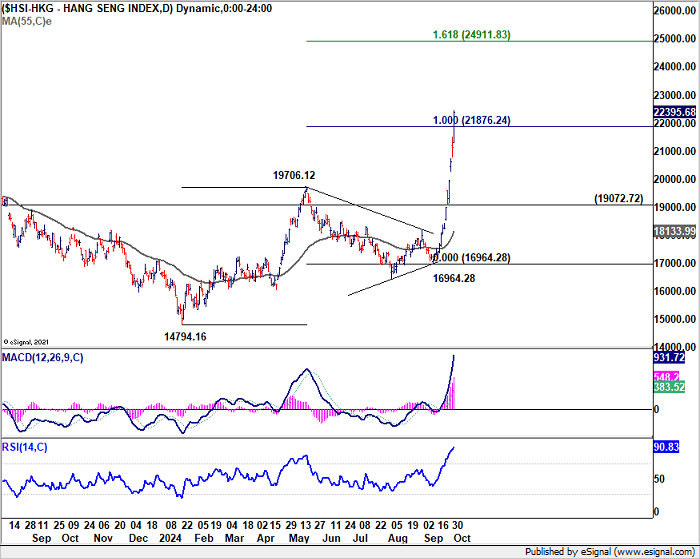The height and width of the screenshot is (559, 700).
Task: Click the MACD value tag 931.72
Action: pyautogui.click(x=669, y=358)
